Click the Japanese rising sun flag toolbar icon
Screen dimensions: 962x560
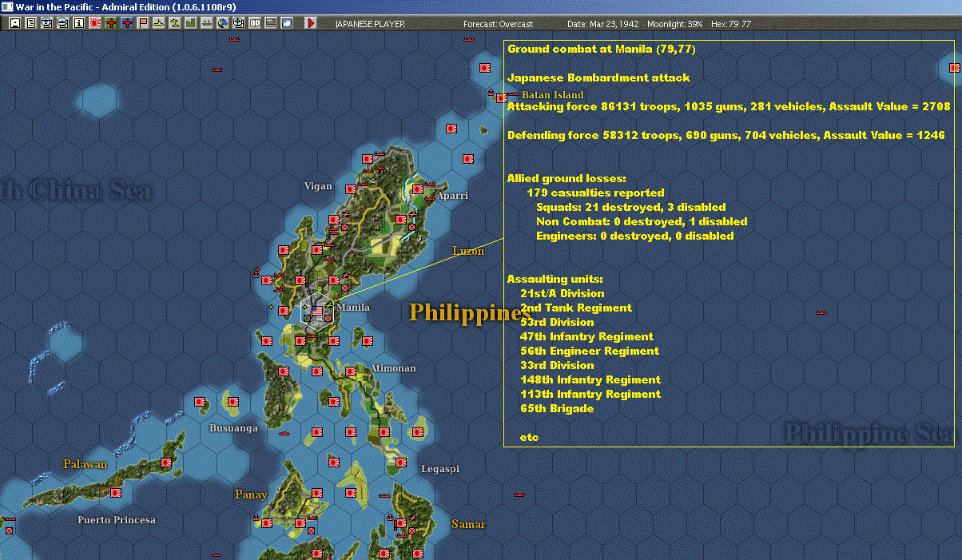pyautogui.click(x=95, y=23)
